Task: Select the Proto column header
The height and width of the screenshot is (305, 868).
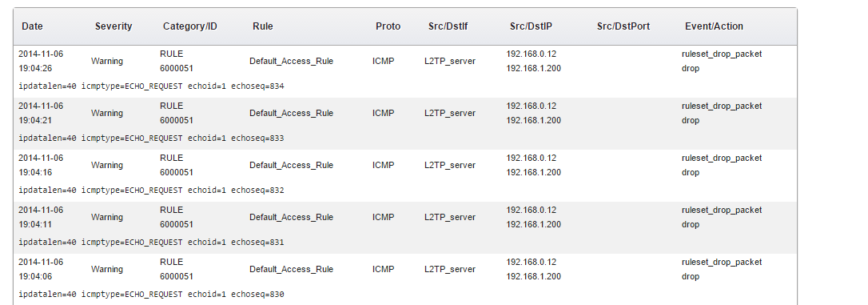Action: tap(388, 26)
